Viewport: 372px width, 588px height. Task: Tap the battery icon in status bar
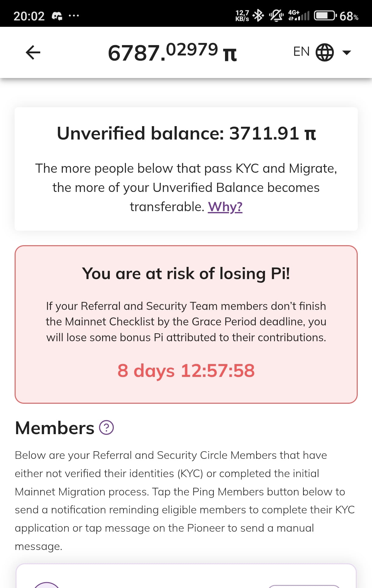coord(325,16)
